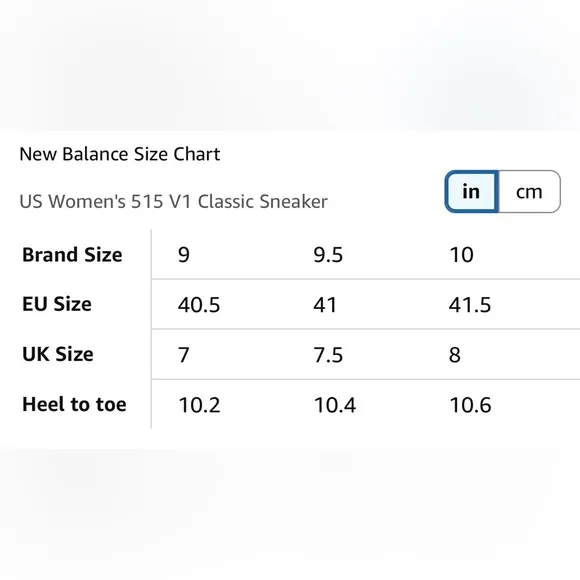580x580 pixels.
Task: Choose the UK Size 7 cell
Action: [x=184, y=355]
